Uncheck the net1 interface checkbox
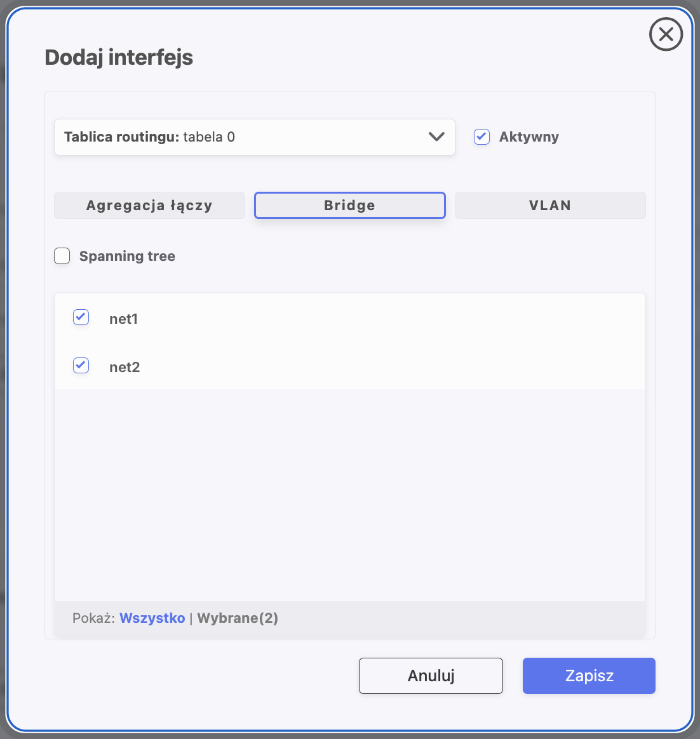700x739 pixels. point(81,317)
